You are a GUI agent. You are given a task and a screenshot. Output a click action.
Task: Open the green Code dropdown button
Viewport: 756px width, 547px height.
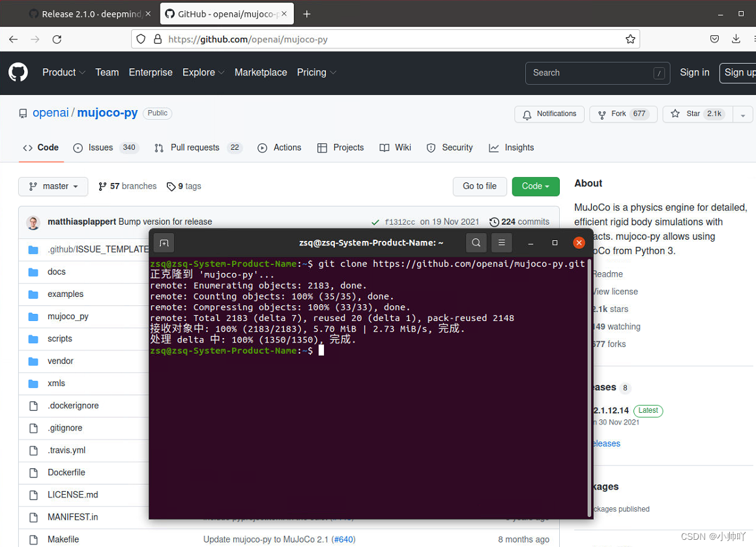coord(536,186)
